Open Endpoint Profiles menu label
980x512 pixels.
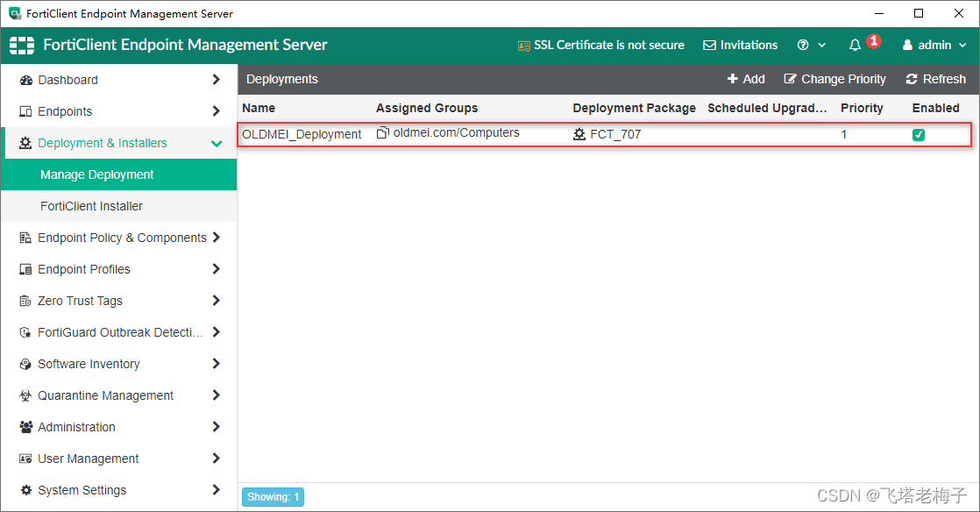click(84, 269)
